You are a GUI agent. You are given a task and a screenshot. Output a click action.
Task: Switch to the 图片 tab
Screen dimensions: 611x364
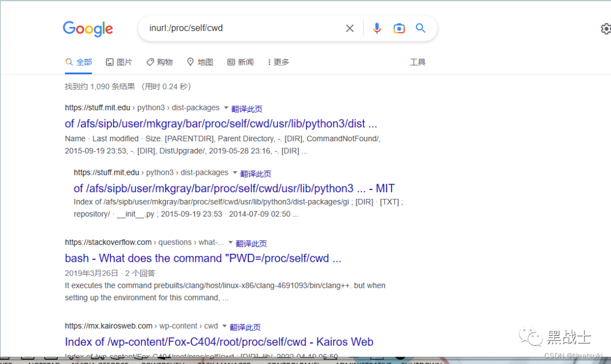[x=119, y=62]
